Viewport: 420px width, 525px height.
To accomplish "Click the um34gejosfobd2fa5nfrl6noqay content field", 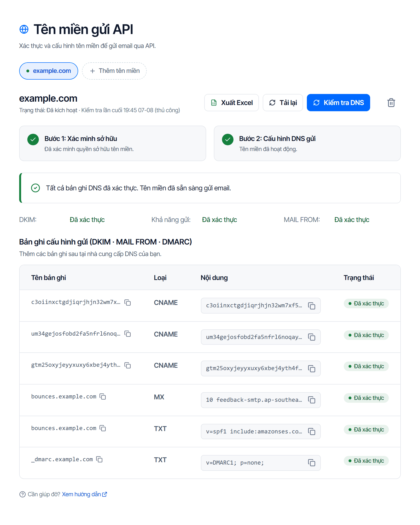I will [x=261, y=337].
